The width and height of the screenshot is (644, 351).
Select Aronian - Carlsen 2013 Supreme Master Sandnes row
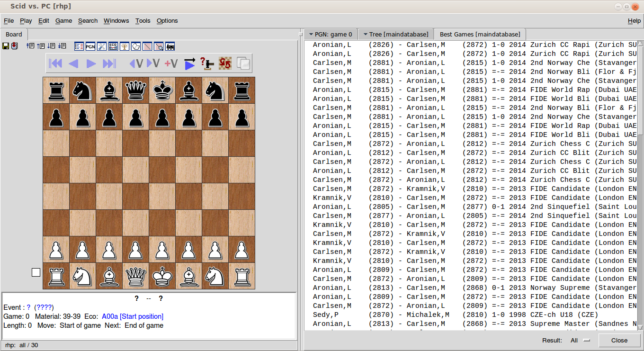point(471,324)
